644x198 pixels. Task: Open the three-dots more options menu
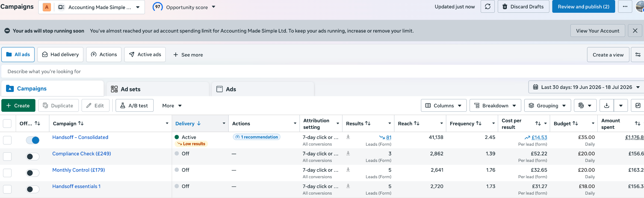click(625, 7)
